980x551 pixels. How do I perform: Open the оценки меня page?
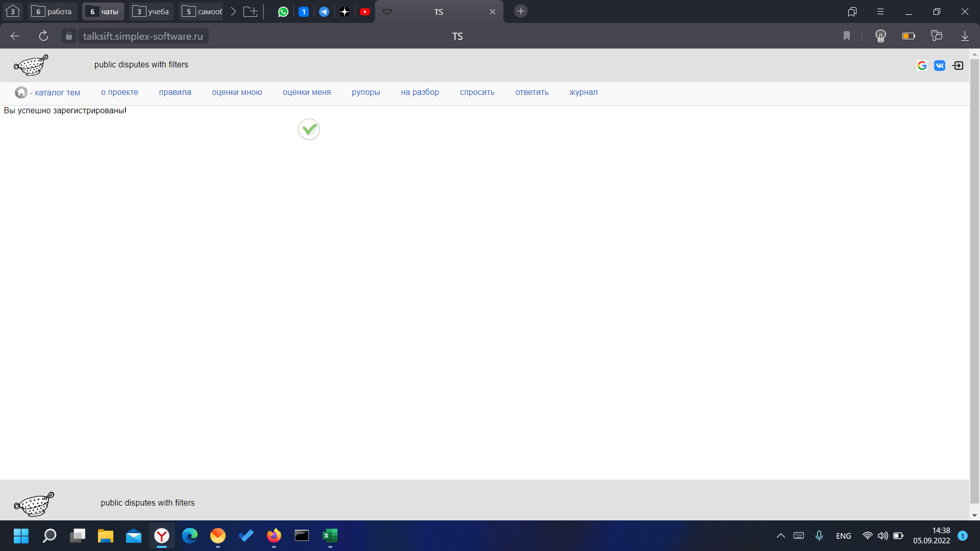pyautogui.click(x=307, y=92)
